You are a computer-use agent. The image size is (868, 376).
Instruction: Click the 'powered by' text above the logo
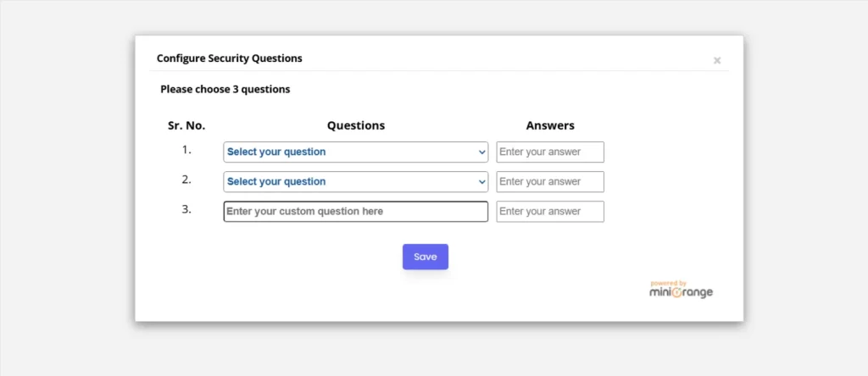(x=669, y=283)
